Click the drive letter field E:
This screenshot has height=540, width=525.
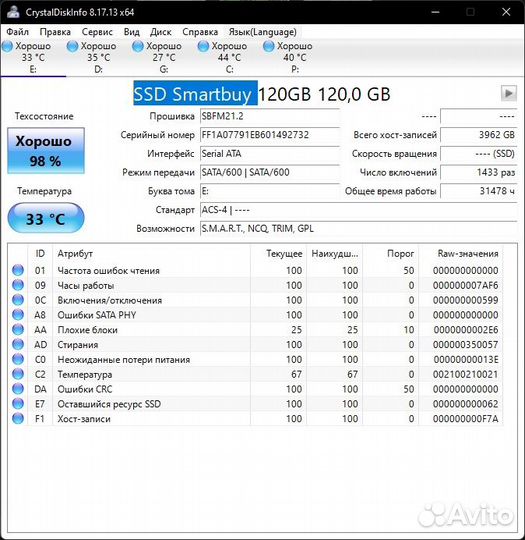[270, 191]
